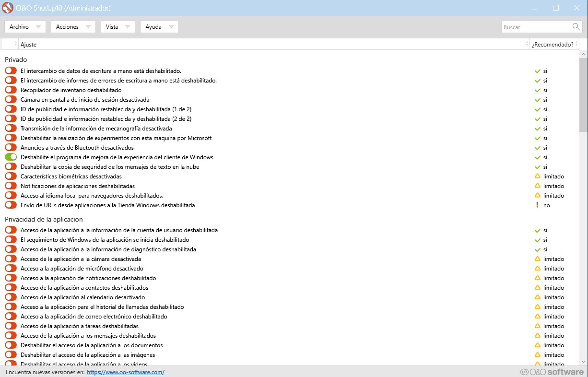This screenshot has width=588, height=377.
Task: Click green check for ID de publicidad (2 de 2)
Action: tap(538, 119)
